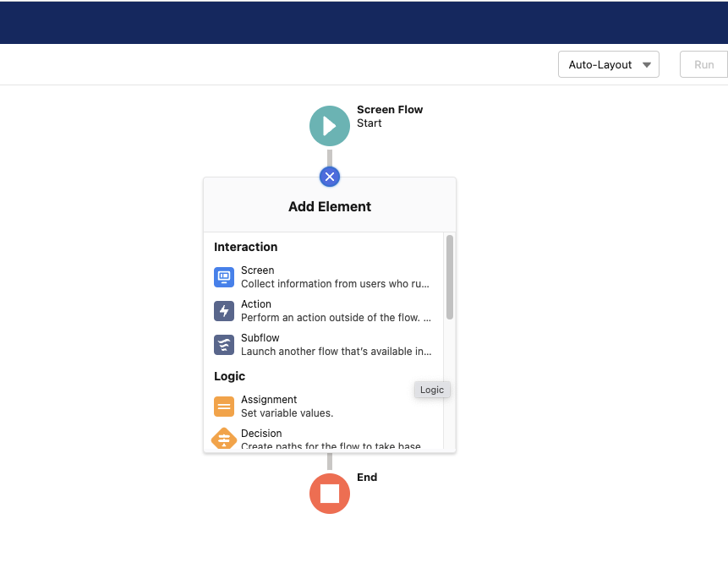Close the Add Element popup with the X
728x568 pixels.
click(x=329, y=177)
